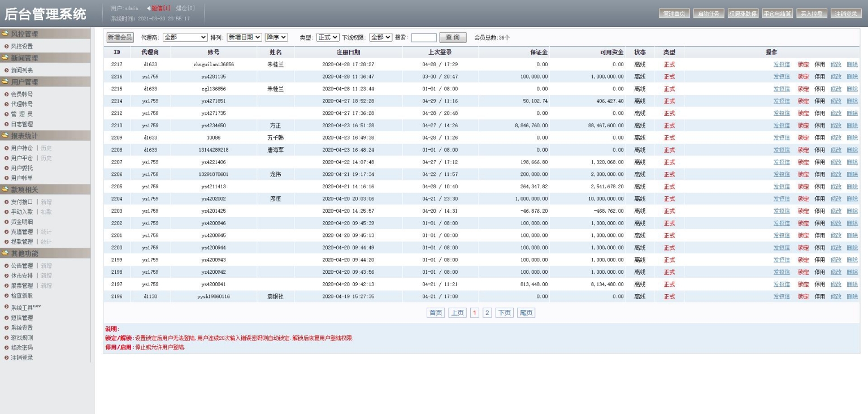868x414 pixels.
Task: Open the 新增日期 sort field dropdown
Action: (244, 37)
